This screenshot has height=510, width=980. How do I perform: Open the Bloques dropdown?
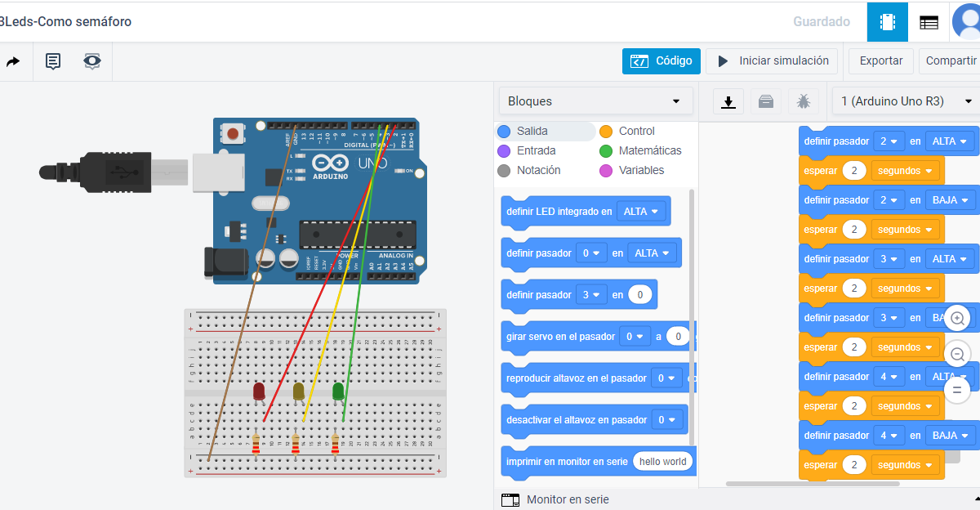(595, 100)
